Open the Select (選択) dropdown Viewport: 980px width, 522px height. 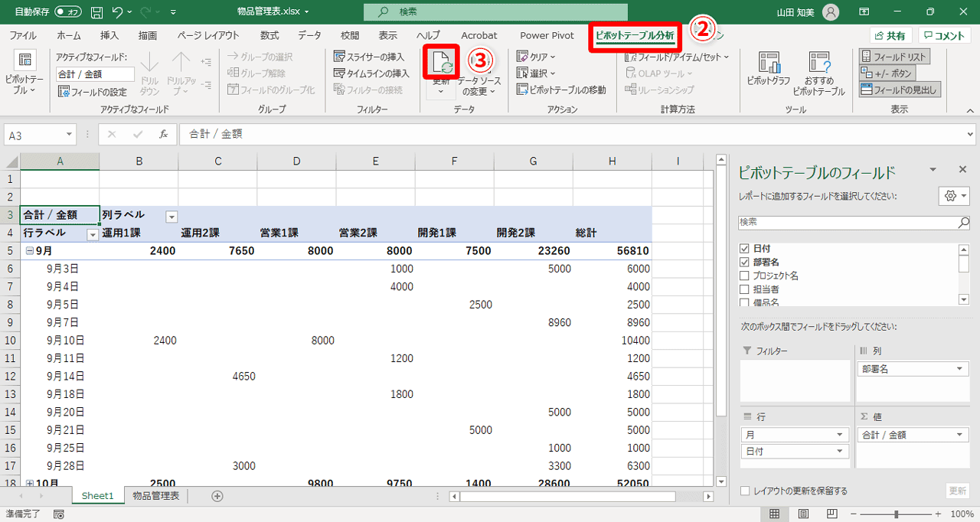tap(537, 73)
